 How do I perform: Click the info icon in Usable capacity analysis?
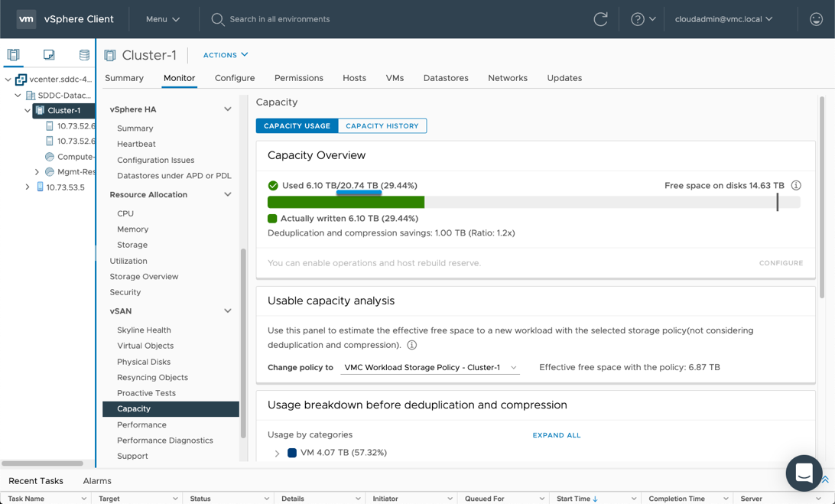(x=411, y=345)
